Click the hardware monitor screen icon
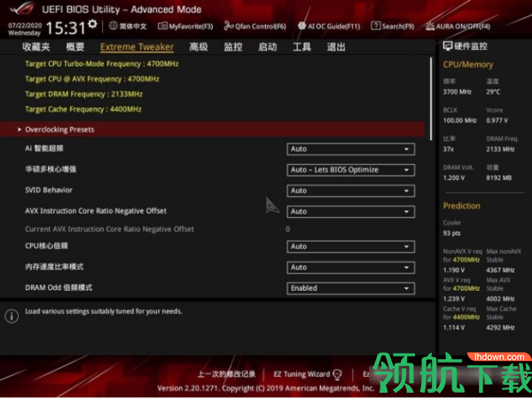Image resolution: width=532 pixels, height=399 pixels. pyautogui.click(x=448, y=46)
